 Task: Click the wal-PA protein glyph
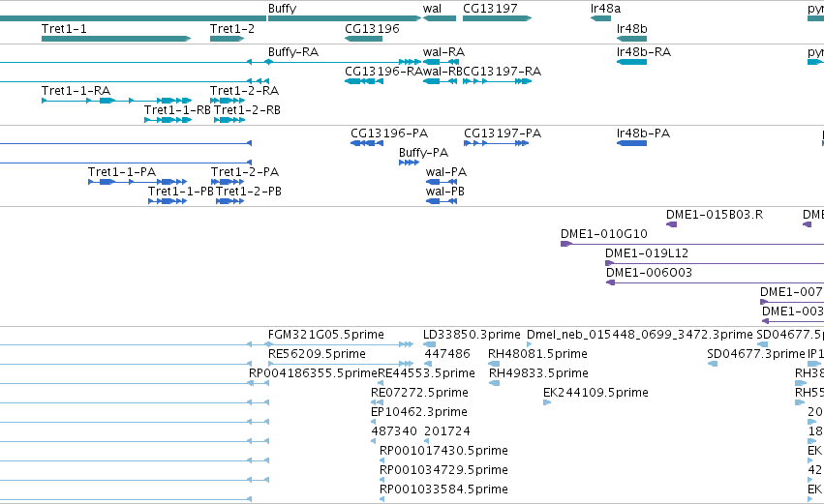point(442,182)
